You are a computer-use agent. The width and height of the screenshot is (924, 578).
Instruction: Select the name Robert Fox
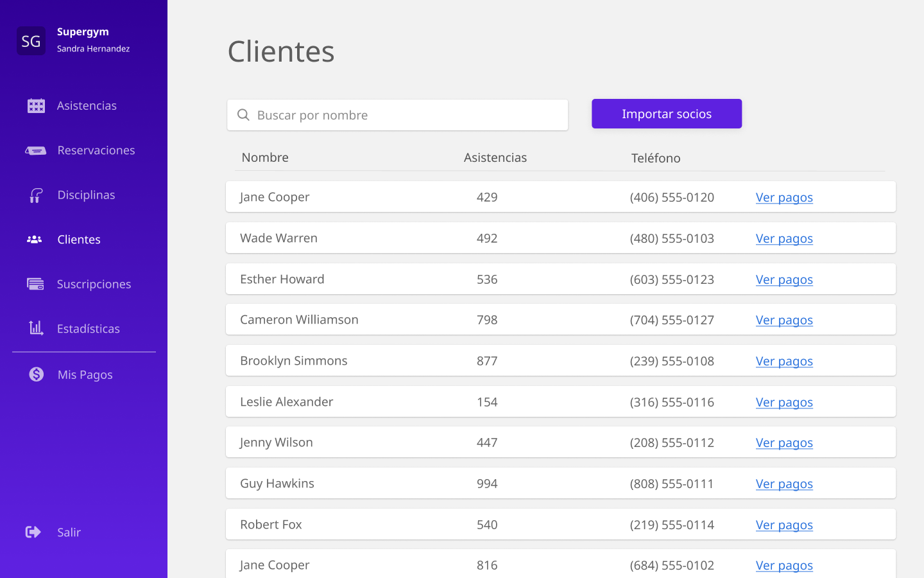tap(271, 524)
